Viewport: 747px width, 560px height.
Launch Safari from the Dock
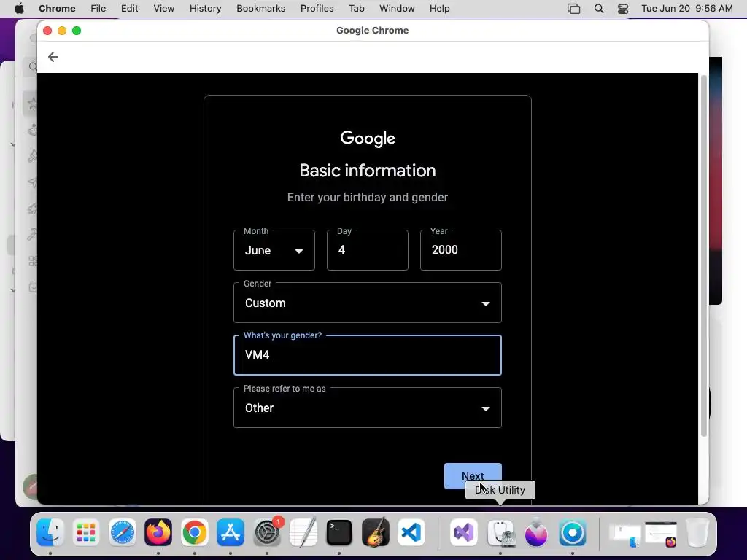(x=123, y=532)
